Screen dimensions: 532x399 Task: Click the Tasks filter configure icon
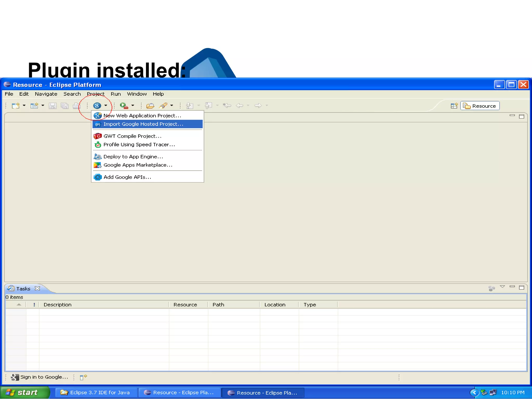pos(491,288)
